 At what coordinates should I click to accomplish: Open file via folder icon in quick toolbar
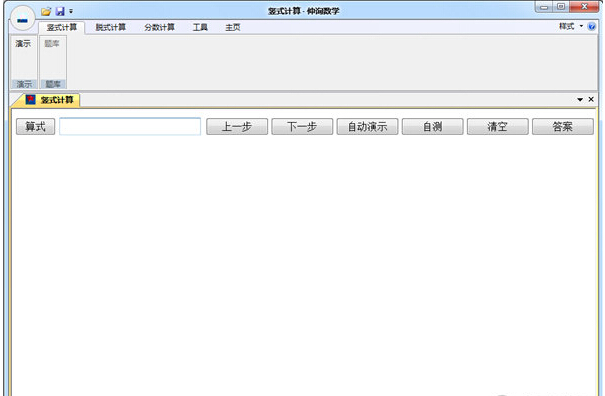pos(46,12)
